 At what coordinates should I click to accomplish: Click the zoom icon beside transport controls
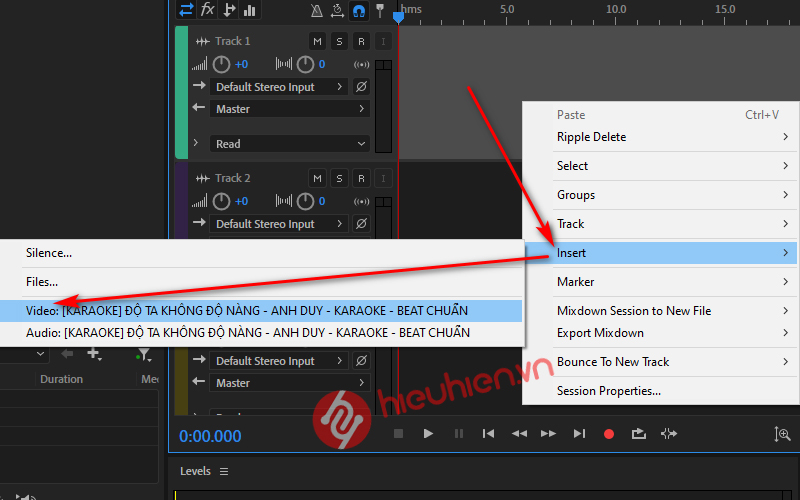click(x=782, y=433)
